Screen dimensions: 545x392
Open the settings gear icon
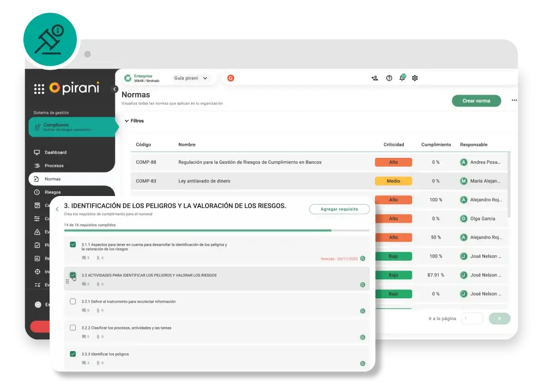(x=415, y=78)
